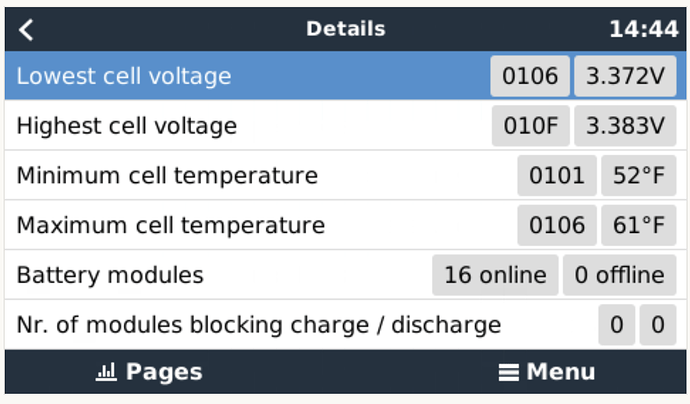Select the Battery modules row label

click(110, 275)
